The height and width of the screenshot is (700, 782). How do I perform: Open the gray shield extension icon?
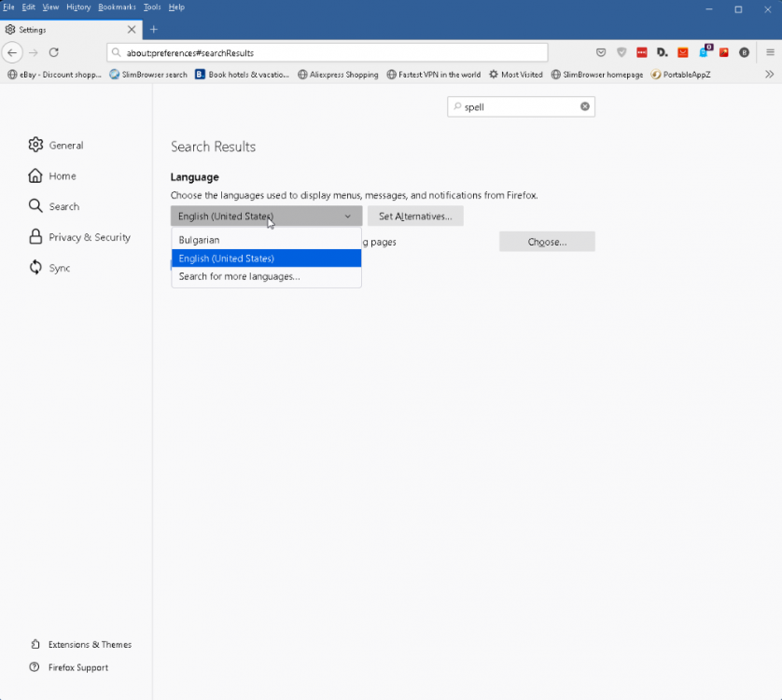pyautogui.click(x=621, y=52)
